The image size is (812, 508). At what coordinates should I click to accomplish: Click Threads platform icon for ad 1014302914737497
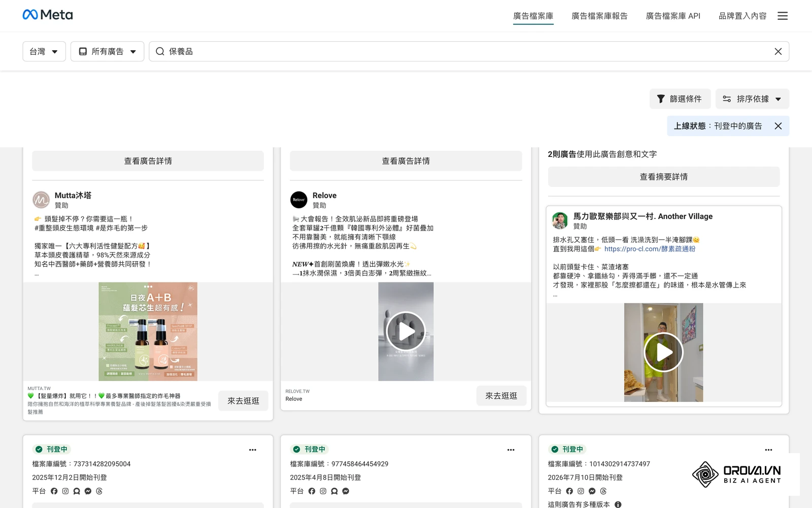point(603,491)
